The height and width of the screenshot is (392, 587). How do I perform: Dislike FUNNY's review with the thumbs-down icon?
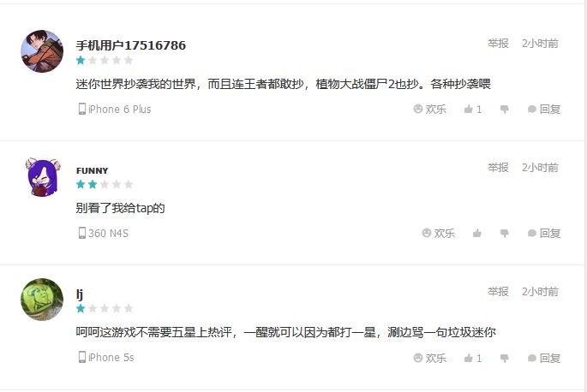[x=504, y=234]
